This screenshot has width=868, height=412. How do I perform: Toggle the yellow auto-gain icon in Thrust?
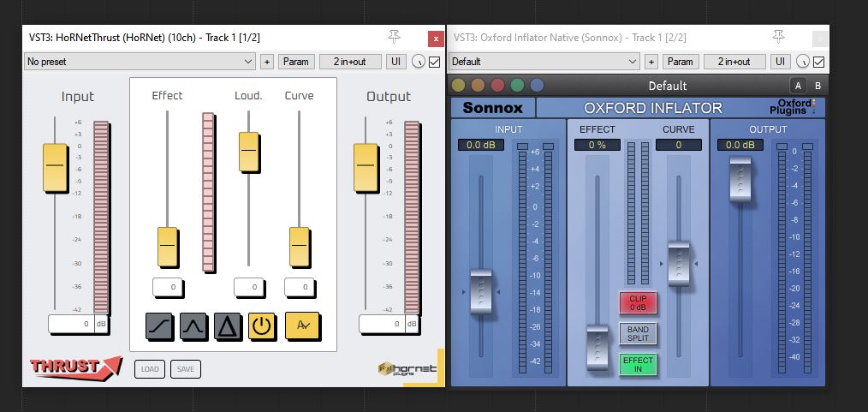pyautogui.click(x=302, y=326)
